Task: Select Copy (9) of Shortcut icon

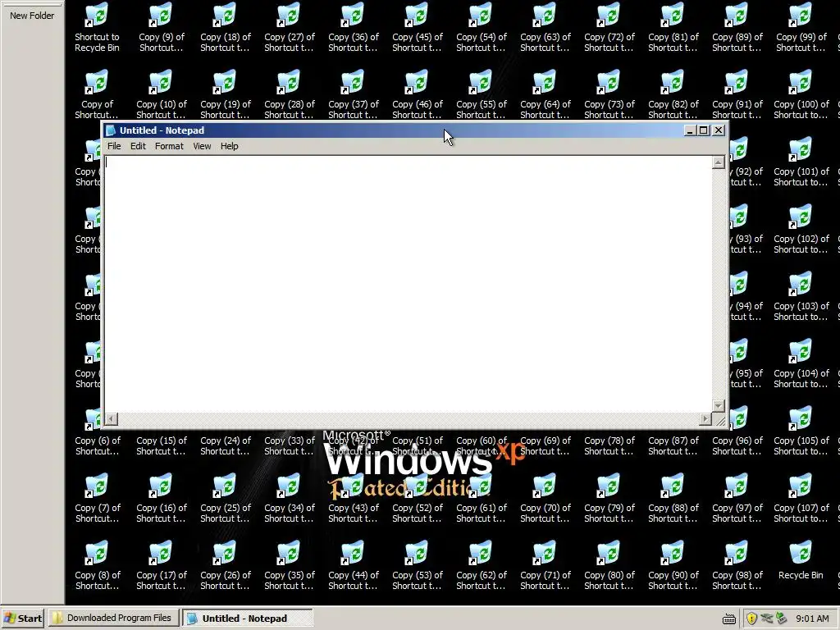Action: pos(162,27)
